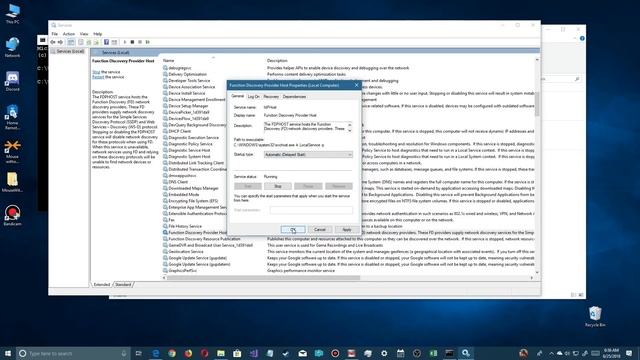Switch to the Log On tab
Screen dimensions: 640x360
[253, 97]
